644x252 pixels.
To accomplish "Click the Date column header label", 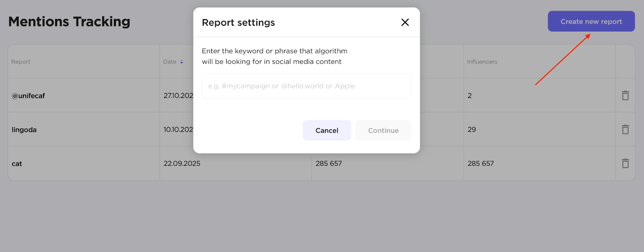I will pyautogui.click(x=169, y=62).
